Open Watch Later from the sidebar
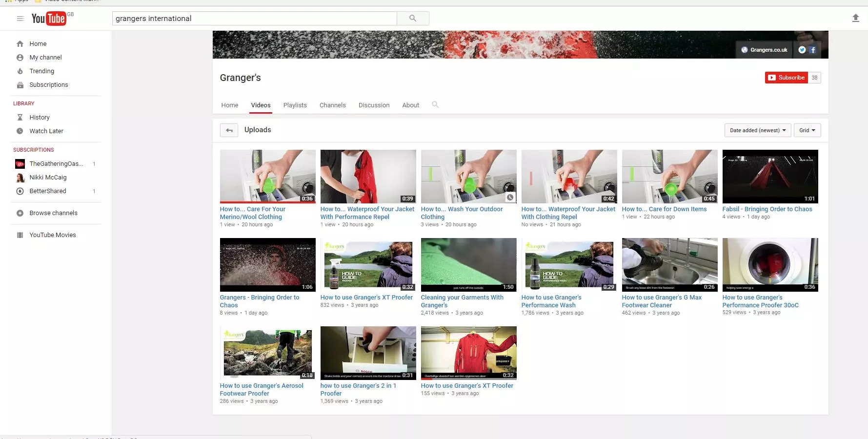The image size is (868, 439). click(x=46, y=131)
